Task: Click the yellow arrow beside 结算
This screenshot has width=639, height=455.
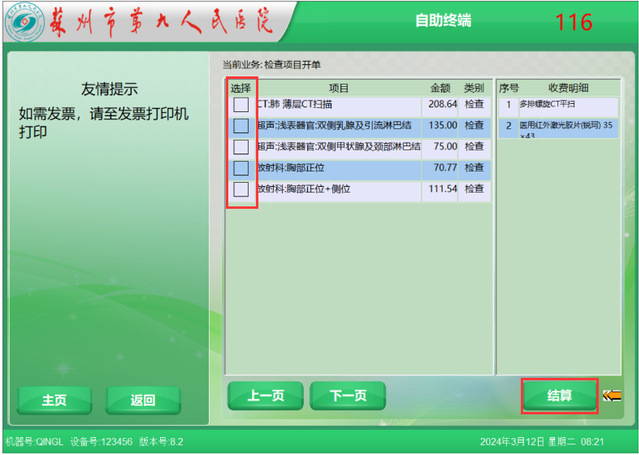Action: tap(612, 395)
